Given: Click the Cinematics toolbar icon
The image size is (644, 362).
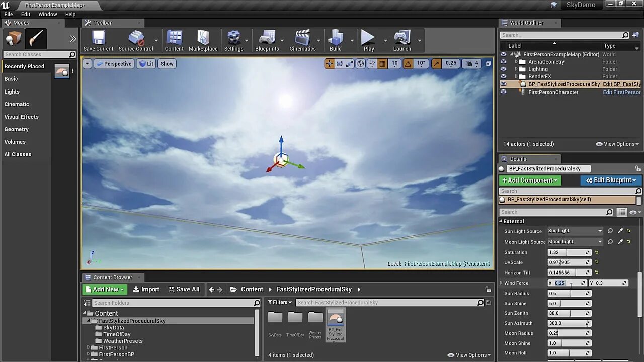Looking at the screenshot, I should click(x=302, y=41).
